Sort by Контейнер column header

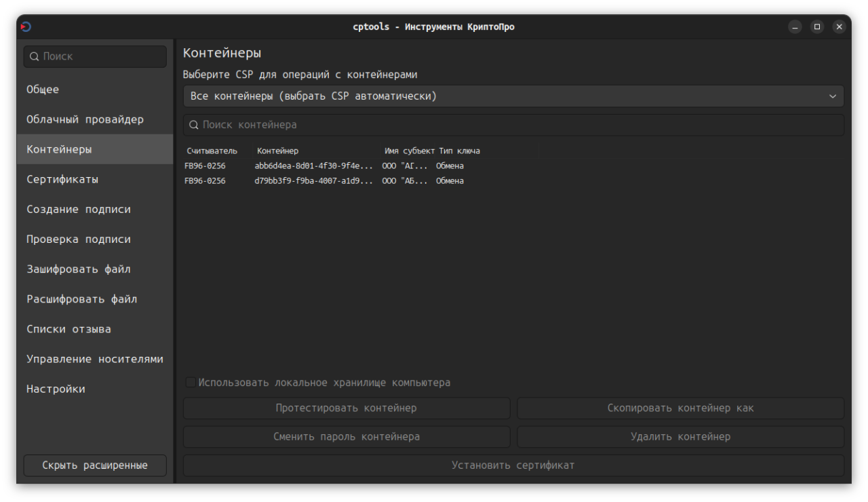(277, 151)
